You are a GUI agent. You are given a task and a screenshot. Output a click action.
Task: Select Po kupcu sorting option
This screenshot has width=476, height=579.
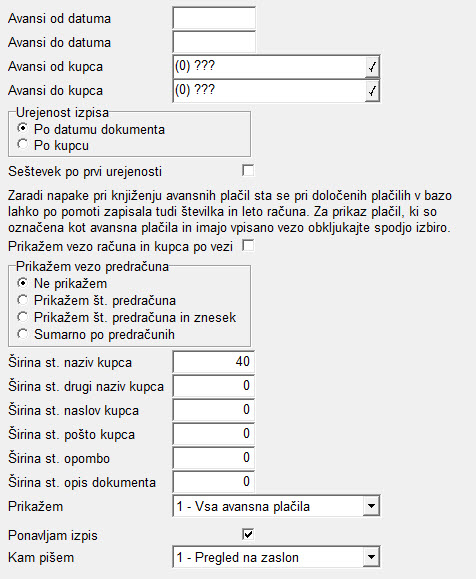(23, 144)
